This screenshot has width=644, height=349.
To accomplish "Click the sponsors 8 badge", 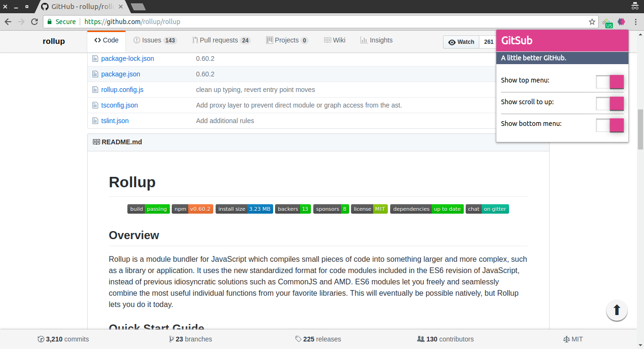I will pyautogui.click(x=331, y=209).
